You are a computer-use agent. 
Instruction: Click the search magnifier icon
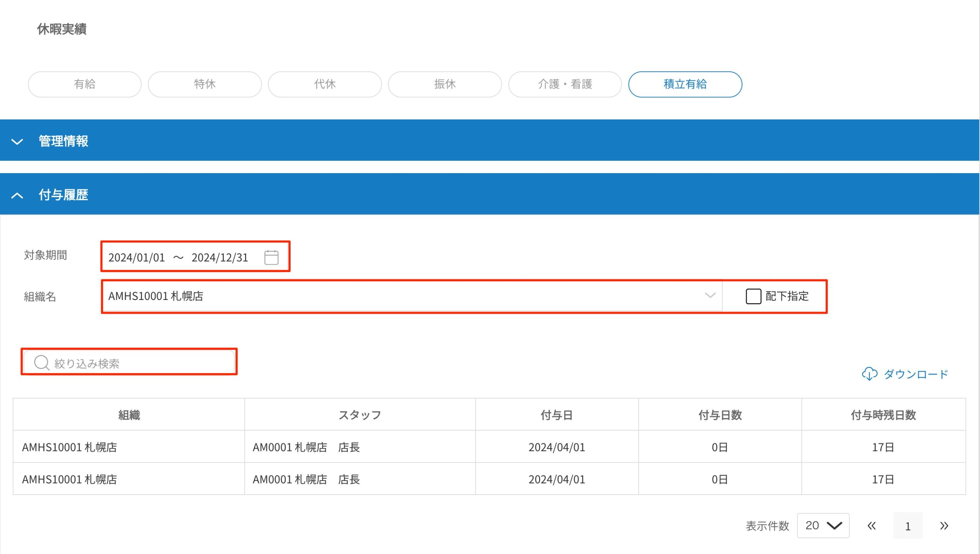pyautogui.click(x=41, y=362)
